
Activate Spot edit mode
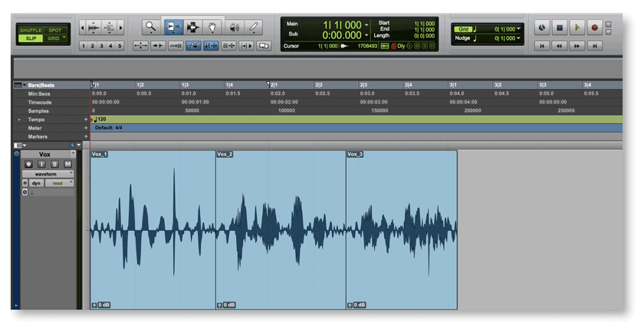click(x=55, y=30)
